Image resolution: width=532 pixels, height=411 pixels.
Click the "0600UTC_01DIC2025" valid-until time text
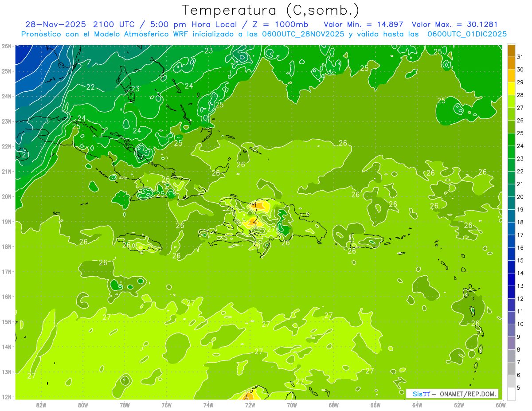click(467, 34)
